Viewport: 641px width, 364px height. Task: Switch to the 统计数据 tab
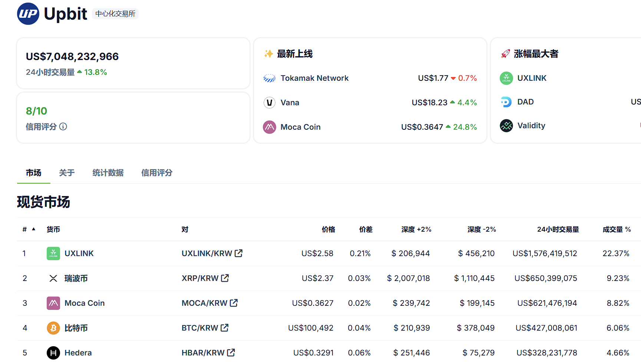108,173
